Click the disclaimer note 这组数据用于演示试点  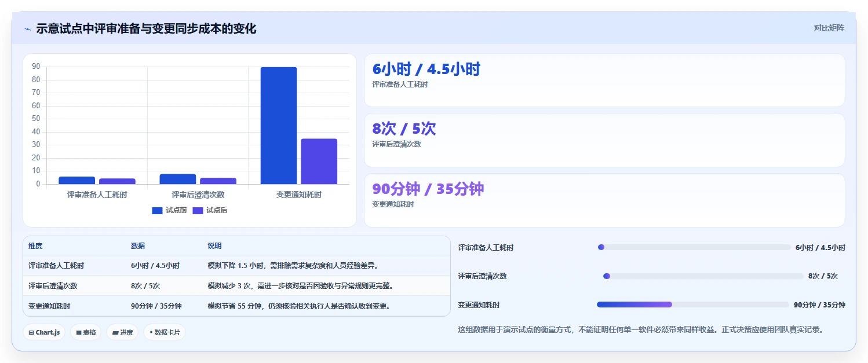coord(640,329)
